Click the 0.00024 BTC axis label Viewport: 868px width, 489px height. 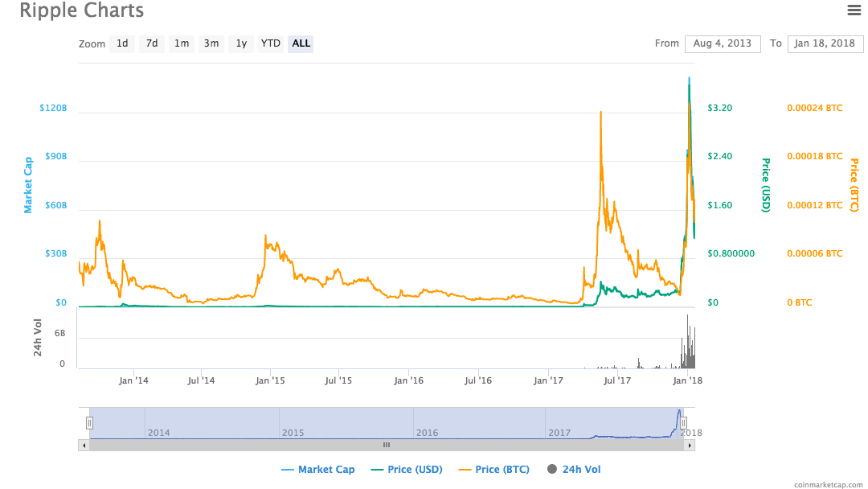click(x=815, y=108)
